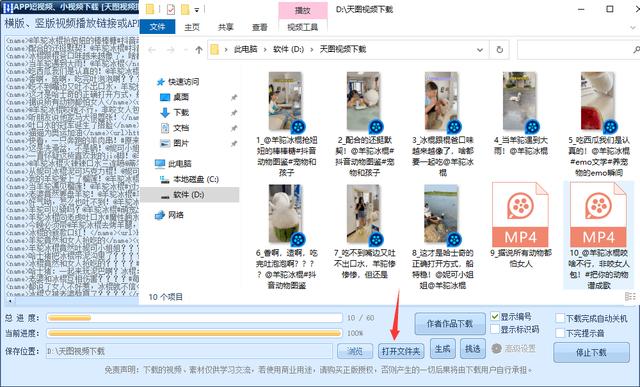
Task: Click the 总进度 progress bar
Action: 195,318
